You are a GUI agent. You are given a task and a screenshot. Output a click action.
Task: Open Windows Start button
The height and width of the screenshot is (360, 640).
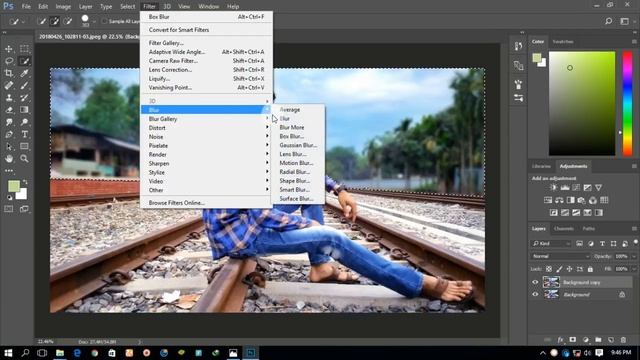[x=8, y=353]
